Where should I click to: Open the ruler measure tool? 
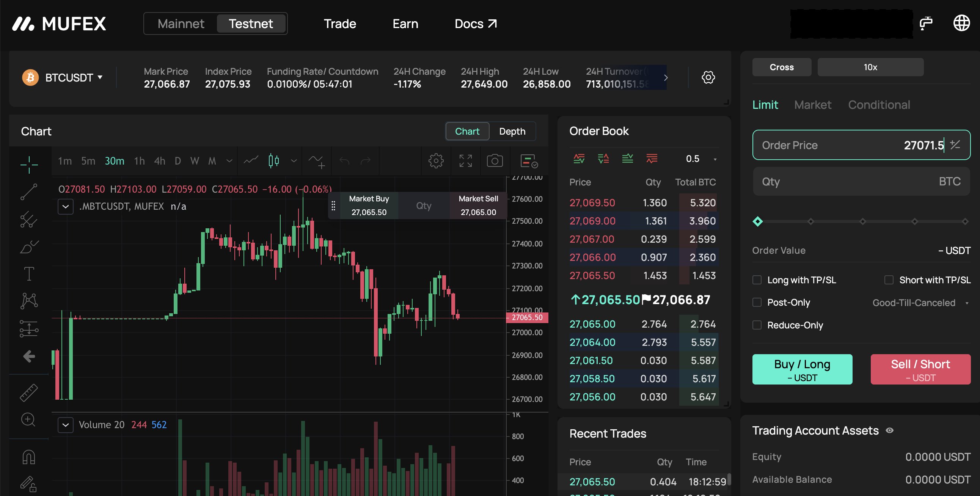coord(29,393)
